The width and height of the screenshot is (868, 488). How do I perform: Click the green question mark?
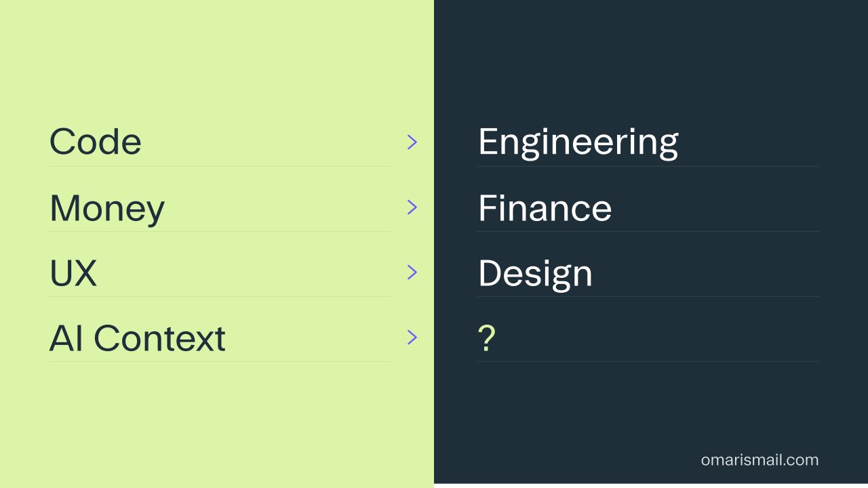click(x=487, y=338)
